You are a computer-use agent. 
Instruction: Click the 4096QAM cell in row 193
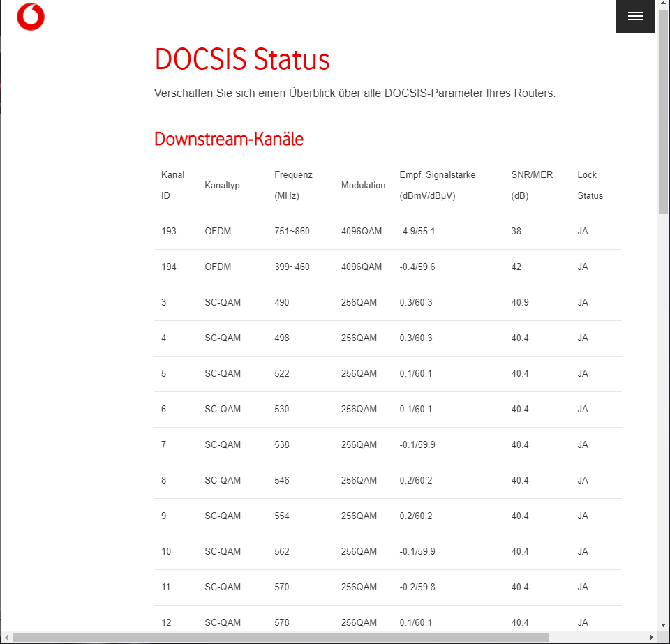(362, 231)
